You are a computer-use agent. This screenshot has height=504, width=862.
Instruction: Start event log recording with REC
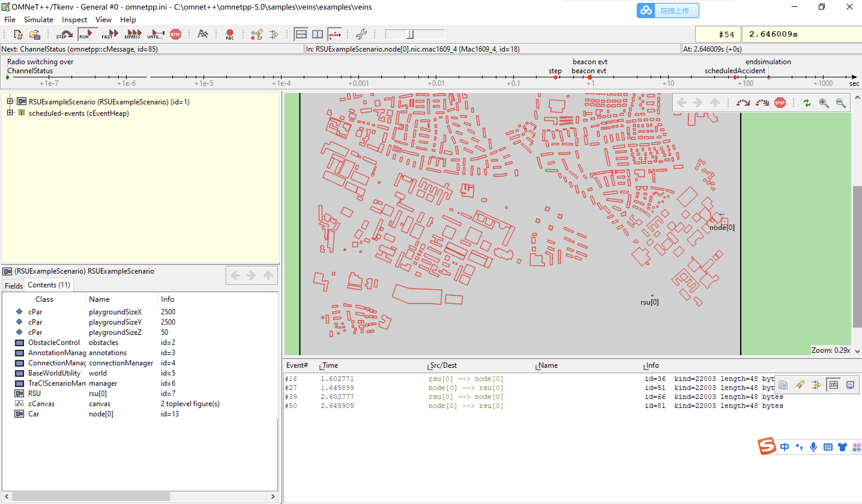point(230,34)
